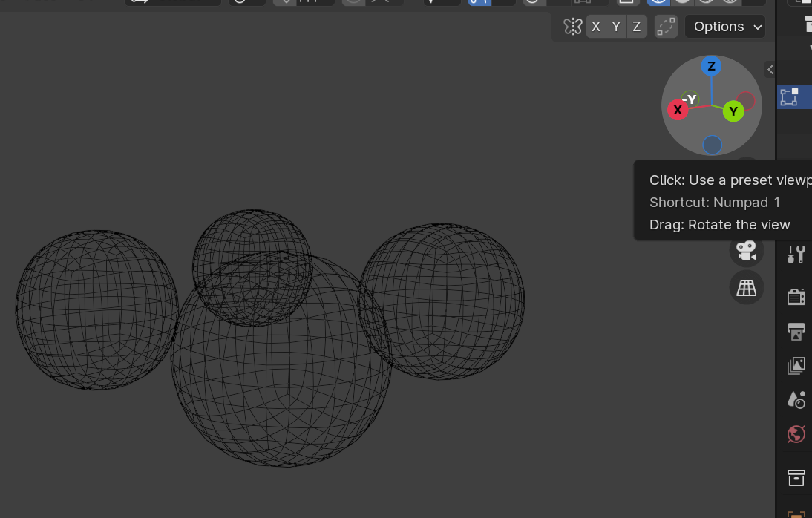
Task: Open the Collection properties tab
Action: click(x=796, y=477)
